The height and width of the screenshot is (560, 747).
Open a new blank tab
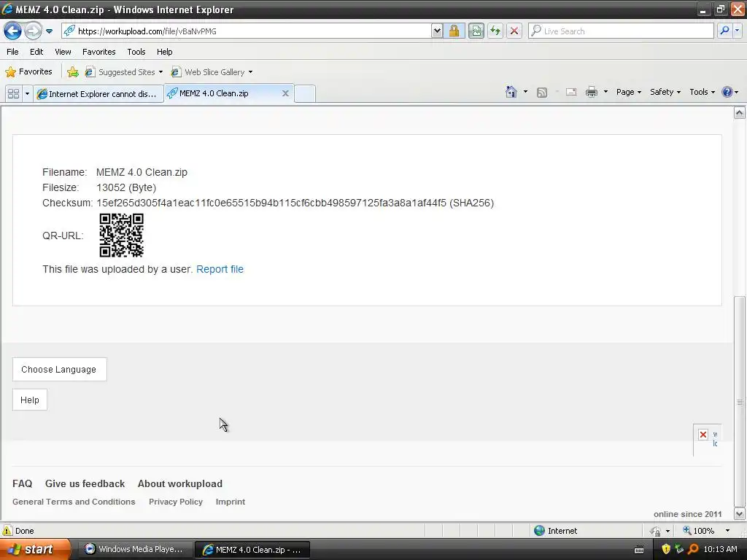click(305, 94)
